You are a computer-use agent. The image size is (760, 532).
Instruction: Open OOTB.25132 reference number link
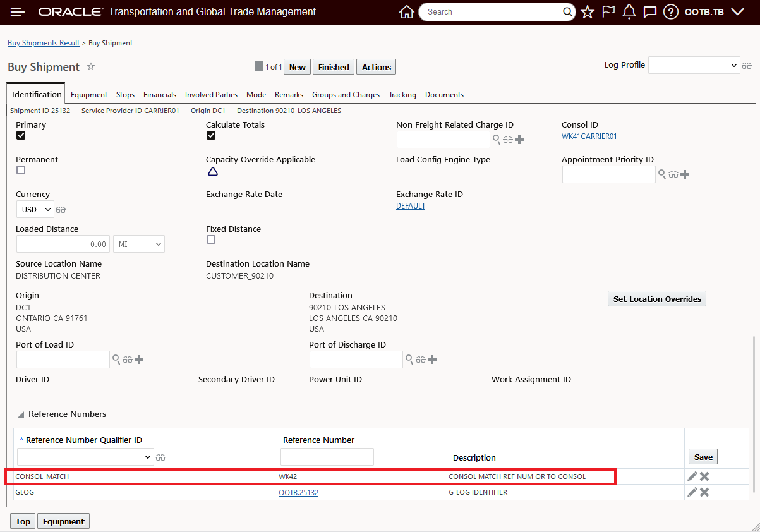tap(298, 492)
